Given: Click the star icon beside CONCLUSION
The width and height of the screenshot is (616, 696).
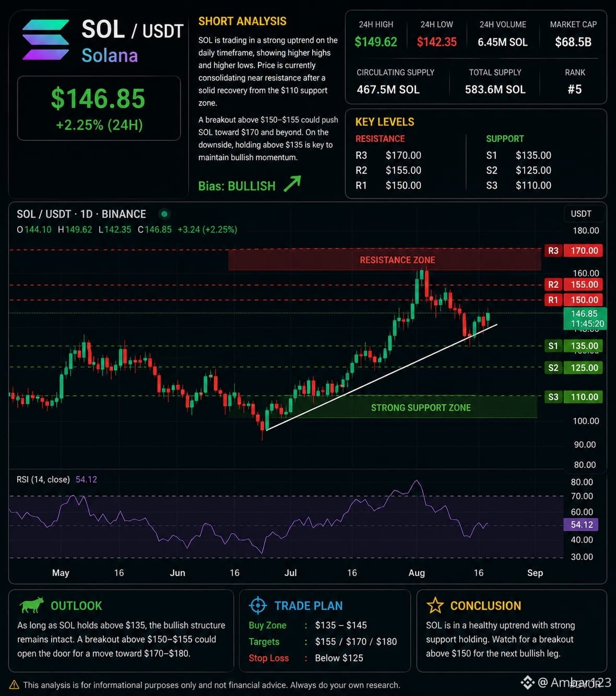Looking at the screenshot, I should pos(435,605).
